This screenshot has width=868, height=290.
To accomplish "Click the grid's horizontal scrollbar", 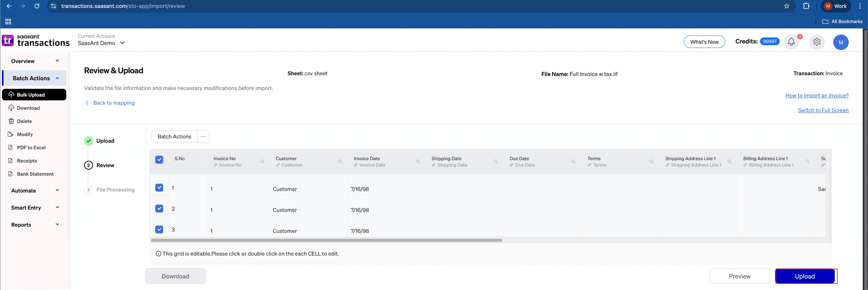I will (326, 240).
